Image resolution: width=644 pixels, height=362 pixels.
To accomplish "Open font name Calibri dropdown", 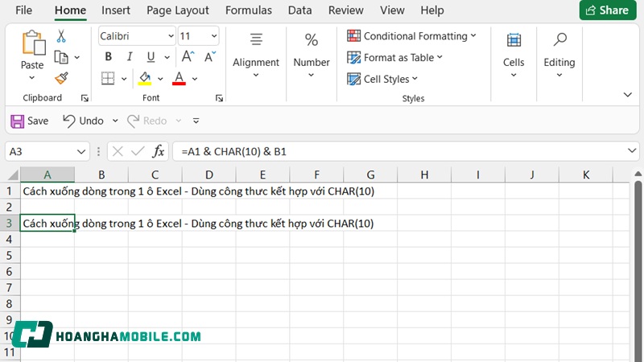I will click(x=171, y=36).
